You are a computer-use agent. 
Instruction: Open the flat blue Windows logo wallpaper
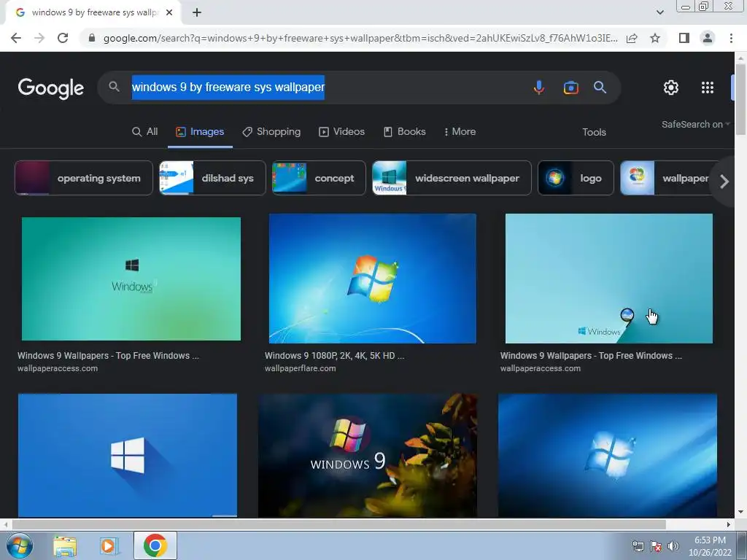(128, 455)
